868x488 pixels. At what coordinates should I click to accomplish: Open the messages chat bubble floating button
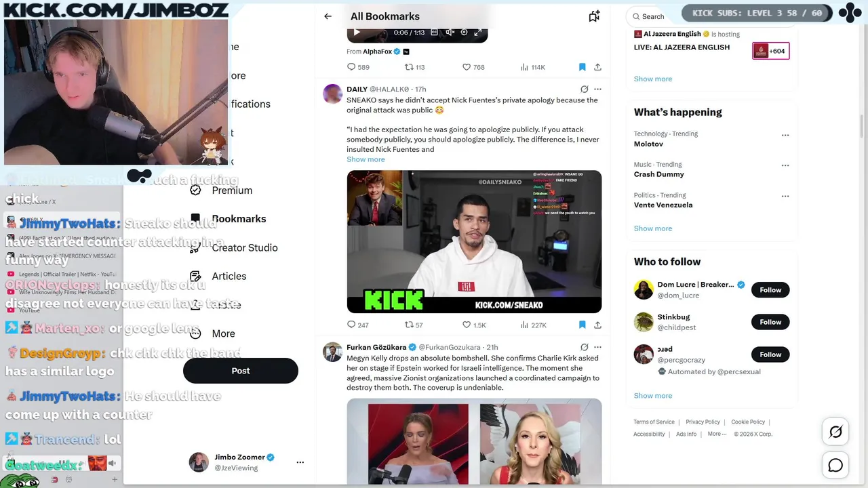tap(835, 465)
